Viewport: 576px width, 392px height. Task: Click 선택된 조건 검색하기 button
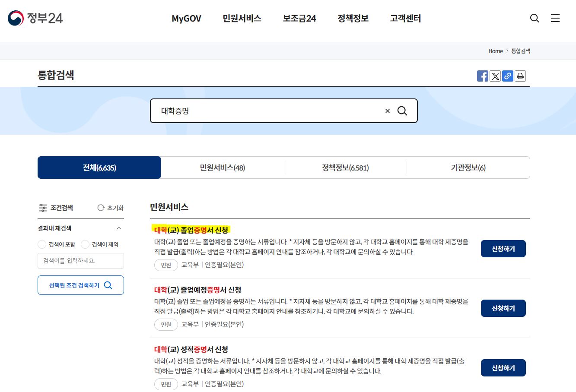point(81,285)
